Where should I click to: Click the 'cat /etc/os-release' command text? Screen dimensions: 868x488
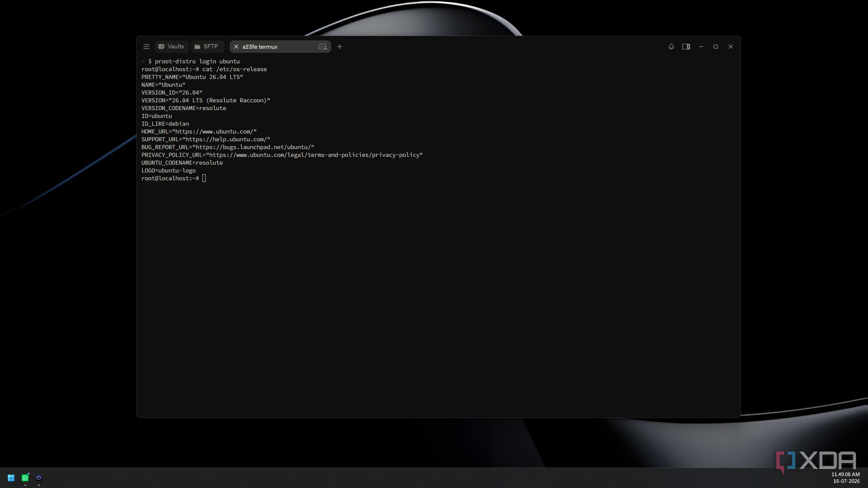(235, 69)
